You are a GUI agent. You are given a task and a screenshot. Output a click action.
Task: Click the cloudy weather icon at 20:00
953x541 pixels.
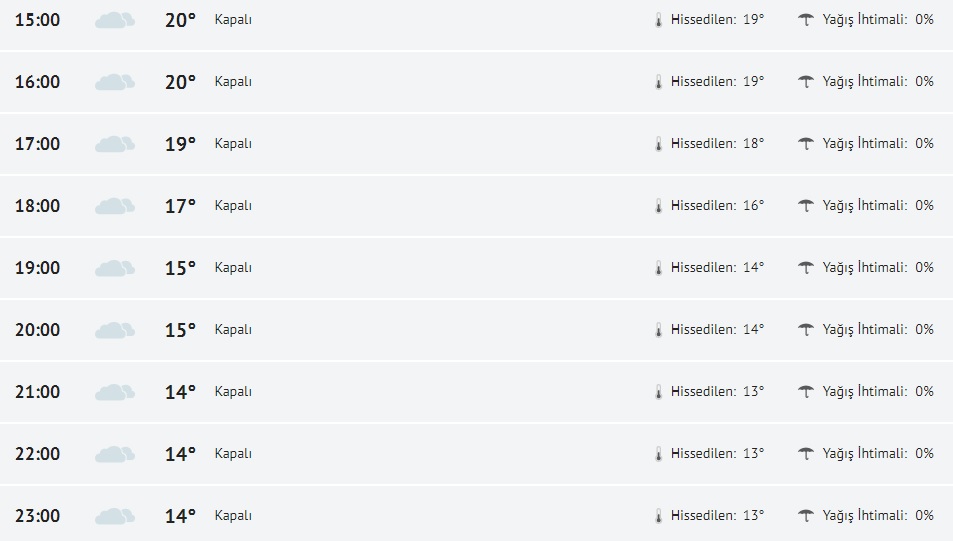[x=114, y=330]
